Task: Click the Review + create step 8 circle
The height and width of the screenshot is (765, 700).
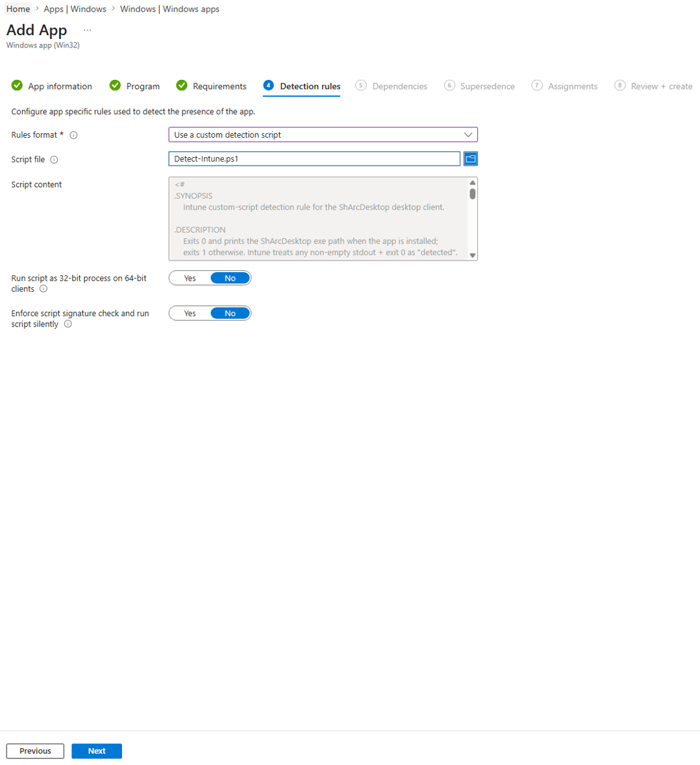Action: tap(619, 85)
